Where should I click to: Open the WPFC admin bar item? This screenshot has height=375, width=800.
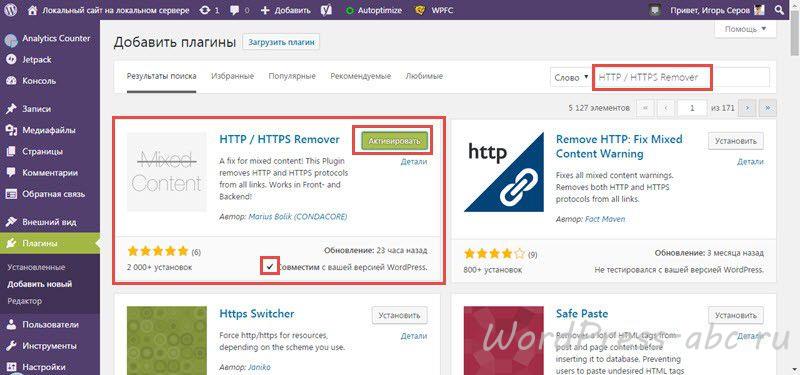tap(434, 10)
